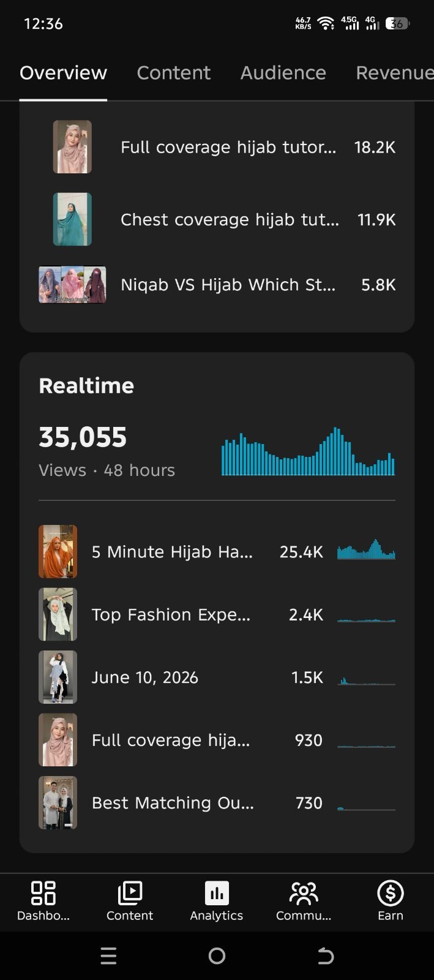Viewport: 434px width, 980px height.
Task: Tap the sparkline chart beside 2.4K
Action: coord(366,620)
